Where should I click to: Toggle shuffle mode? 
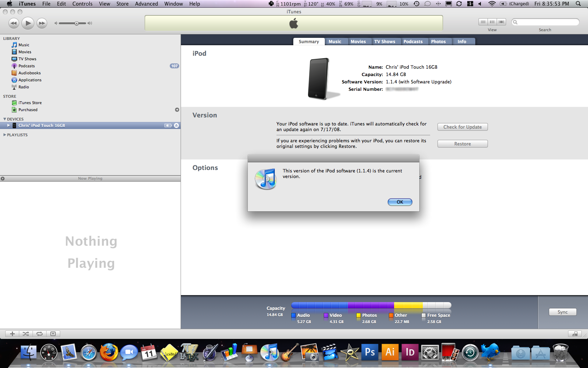(26, 334)
